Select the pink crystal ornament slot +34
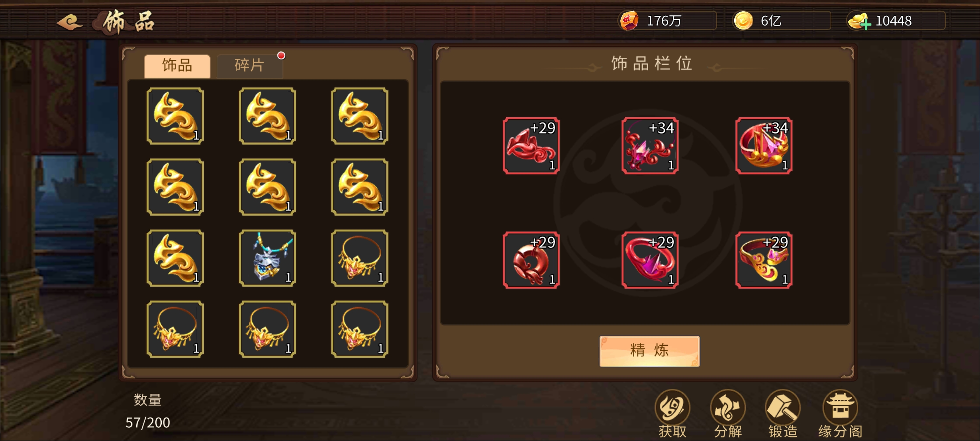This screenshot has height=441, width=980. coord(650,146)
